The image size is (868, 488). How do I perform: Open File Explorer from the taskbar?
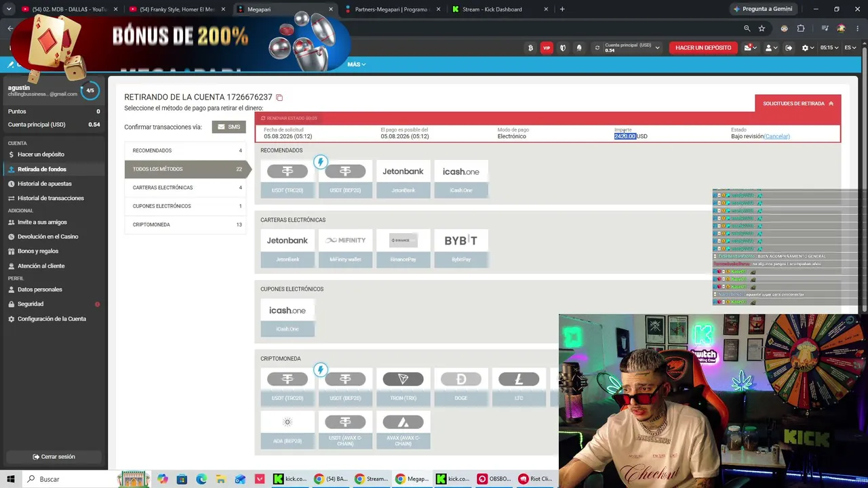[220, 479]
